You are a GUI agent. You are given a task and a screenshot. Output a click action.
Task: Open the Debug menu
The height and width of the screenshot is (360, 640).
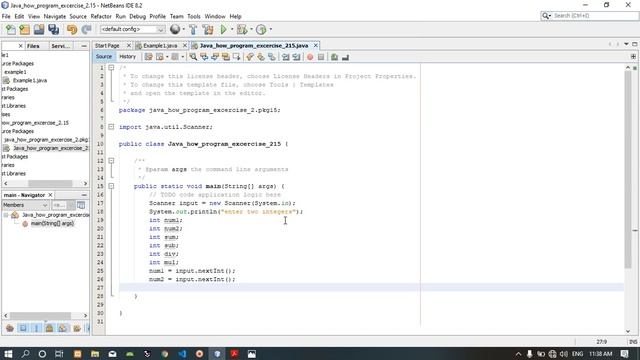pos(138,16)
